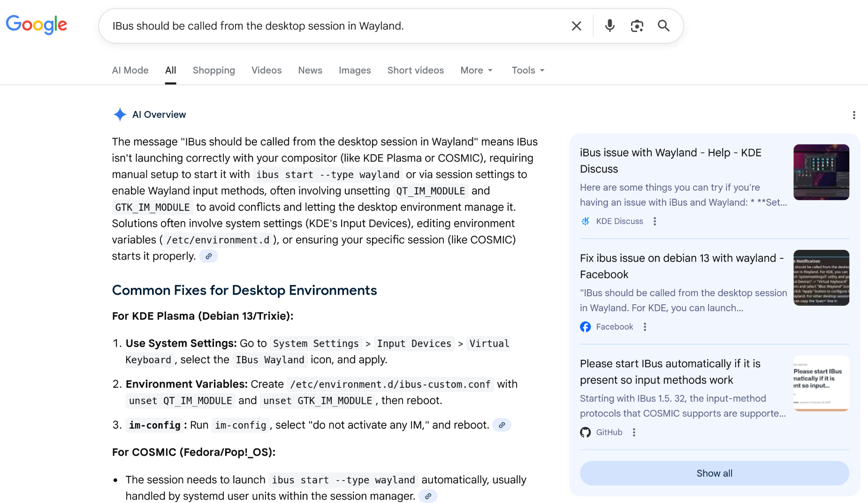Click 'System Settings' code label
The height and width of the screenshot is (503, 868).
316,344
